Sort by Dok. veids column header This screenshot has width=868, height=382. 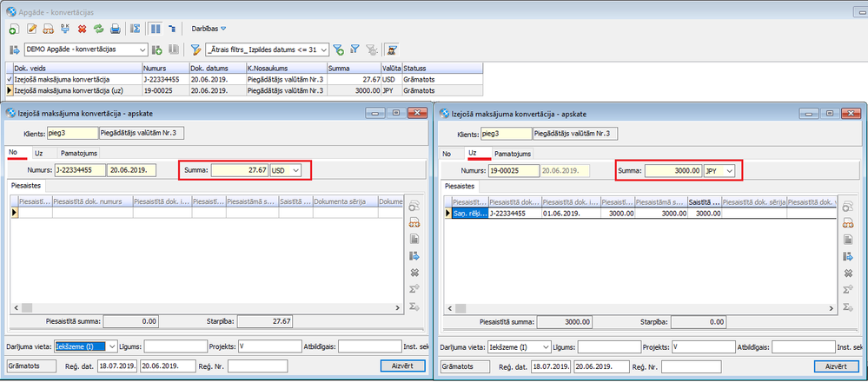coord(77,68)
